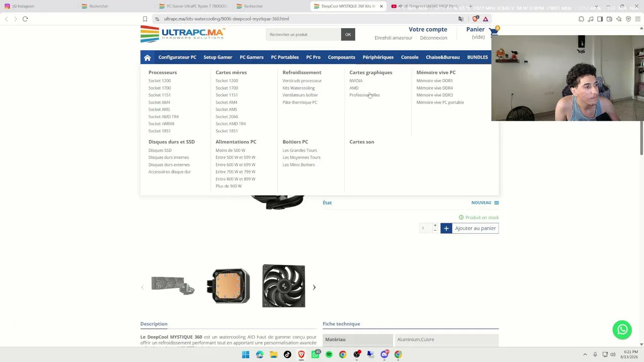Click the browser address bar URL
644x362 pixels.
pyautogui.click(x=226, y=19)
